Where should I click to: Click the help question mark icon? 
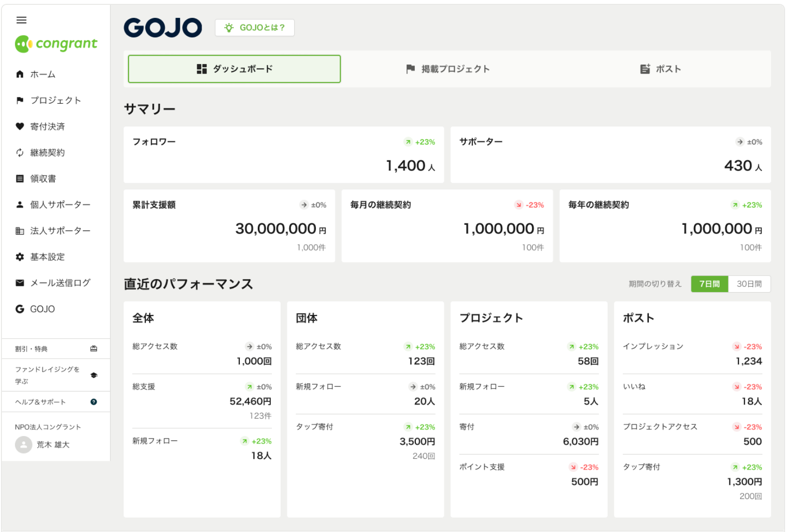94,402
